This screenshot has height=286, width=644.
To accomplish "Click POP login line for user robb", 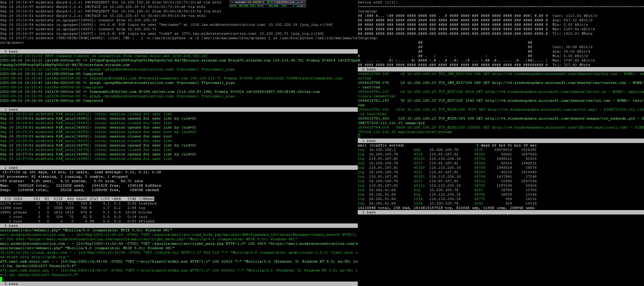I will 162,34.
